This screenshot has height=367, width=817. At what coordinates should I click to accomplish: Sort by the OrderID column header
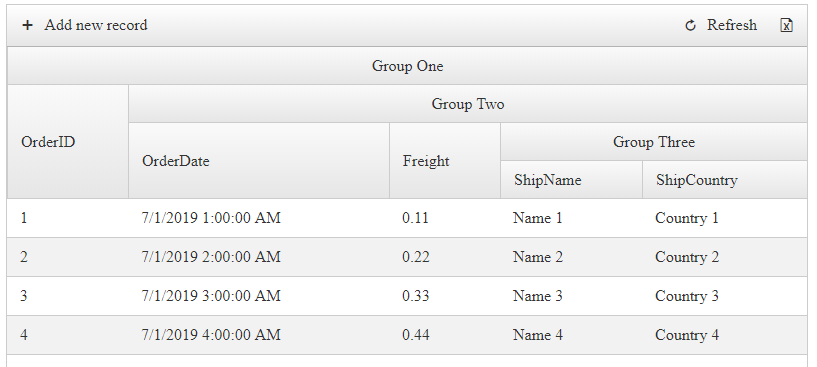(x=68, y=142)
